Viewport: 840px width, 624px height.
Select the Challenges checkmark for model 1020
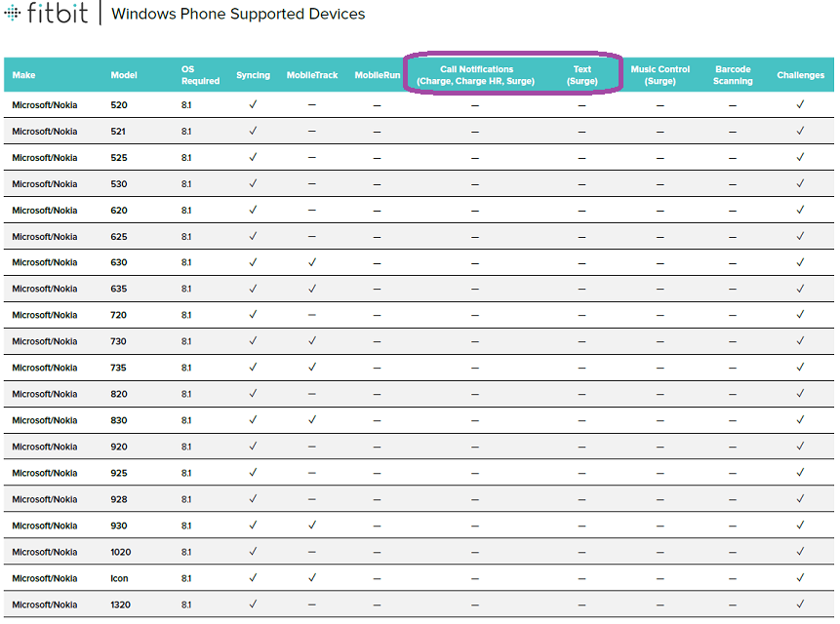pyautogui.click(x=800, y=551)
